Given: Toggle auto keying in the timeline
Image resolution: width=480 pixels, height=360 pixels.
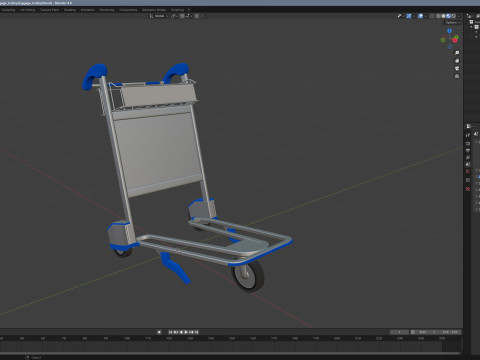Looking at the screenshot, I should [x=159, y=332].
